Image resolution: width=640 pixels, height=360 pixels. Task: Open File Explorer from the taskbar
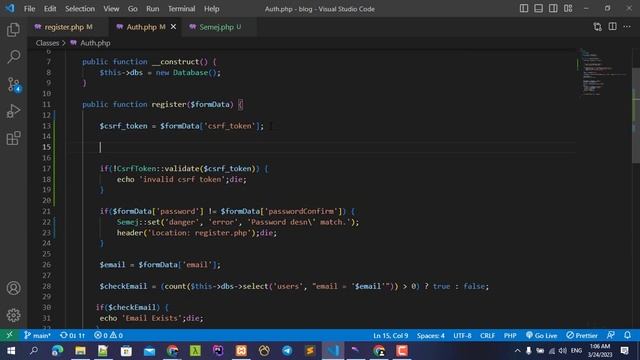[80, 351]
